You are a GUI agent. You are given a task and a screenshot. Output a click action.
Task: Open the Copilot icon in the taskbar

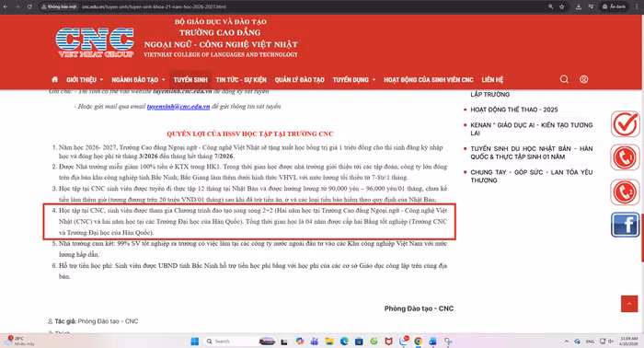coord(299,341)
